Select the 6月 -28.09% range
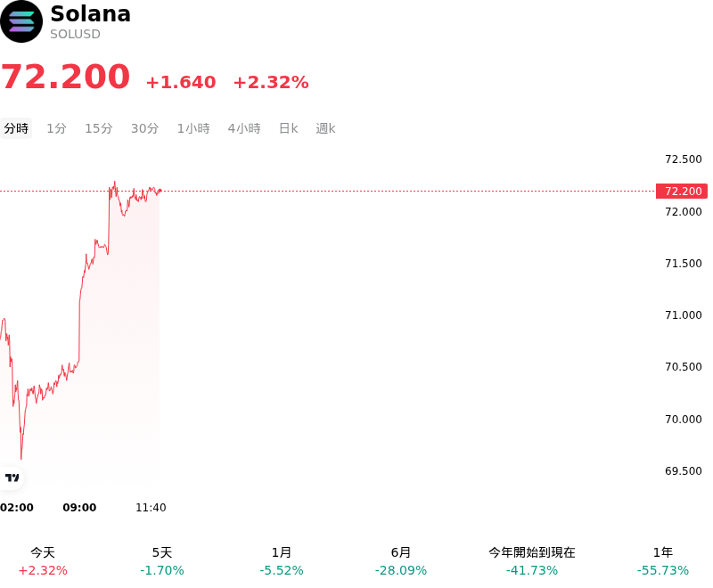The width and height of the screenshot is (713, 588). click(400, 561)
